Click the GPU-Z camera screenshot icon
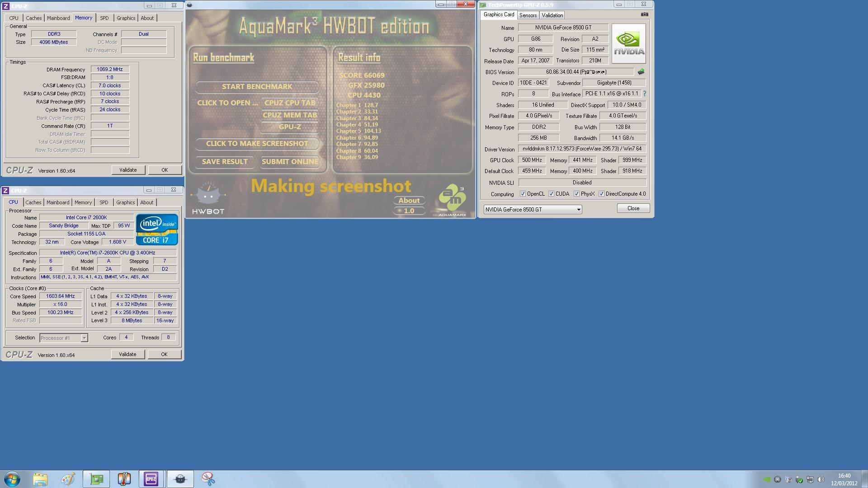Screen dimensions: 868x488 [x=644, y=14]
